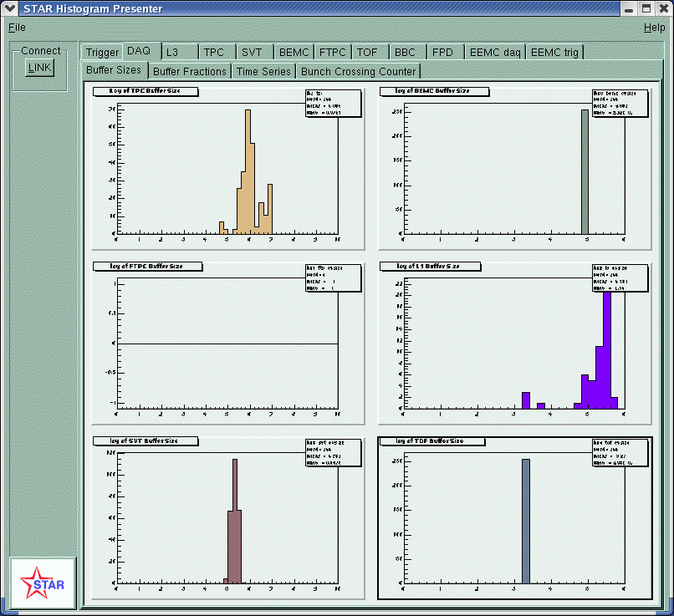Show the Bunch Crossing Counter sub-tab
Image resolution: width=674 pixels, height=616 pixels.
click(359, 71)
